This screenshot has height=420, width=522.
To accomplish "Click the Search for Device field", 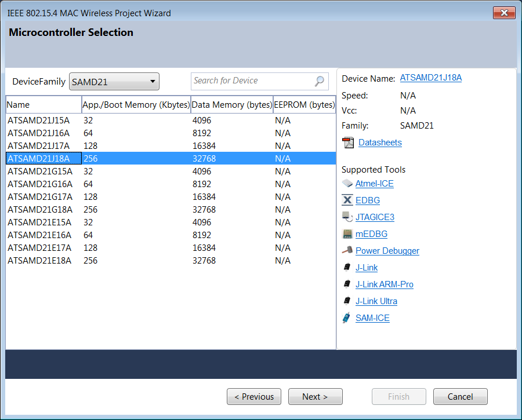I will click(x=260, y=81).
